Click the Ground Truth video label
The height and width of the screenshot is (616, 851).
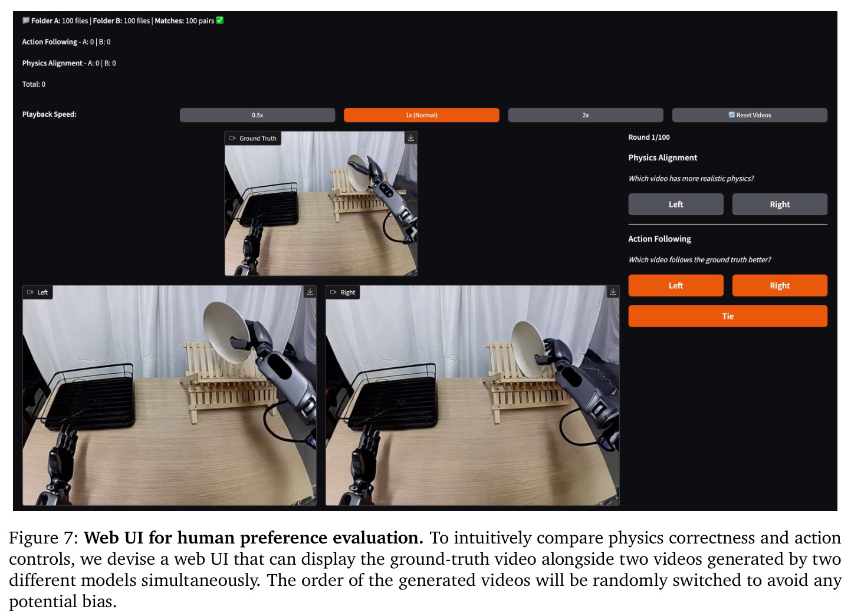(x=253, y=139)
